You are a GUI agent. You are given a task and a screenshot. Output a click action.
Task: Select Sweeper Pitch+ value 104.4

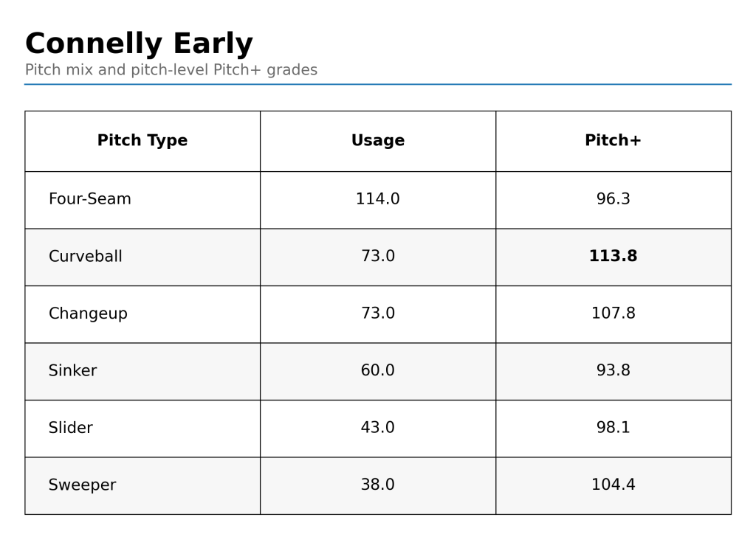[613, 485]
